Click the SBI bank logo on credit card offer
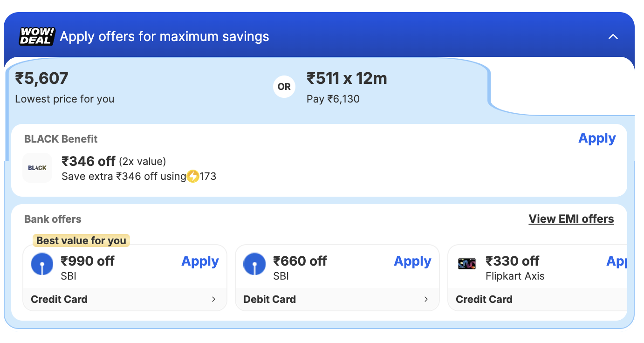Viewport: 644px width, 343px height. (41, 263)
